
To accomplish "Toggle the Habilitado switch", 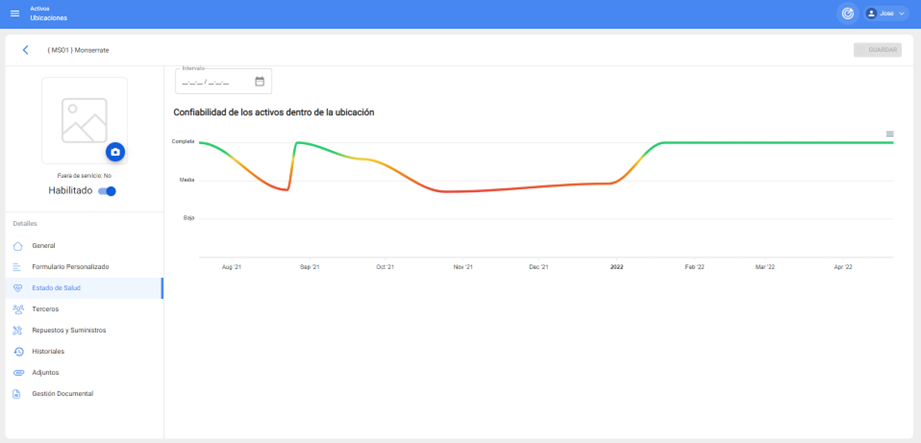I will click(x=107, y=191).
